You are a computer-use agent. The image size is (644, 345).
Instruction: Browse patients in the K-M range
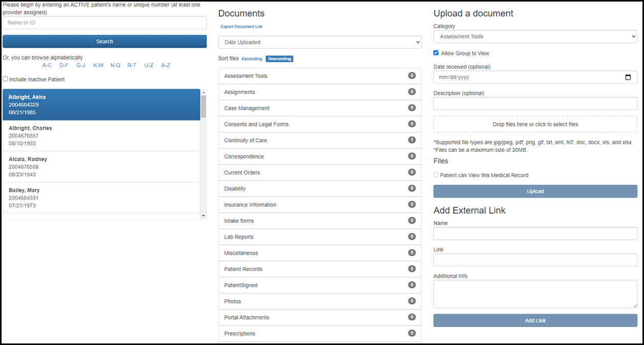(98, 65)
